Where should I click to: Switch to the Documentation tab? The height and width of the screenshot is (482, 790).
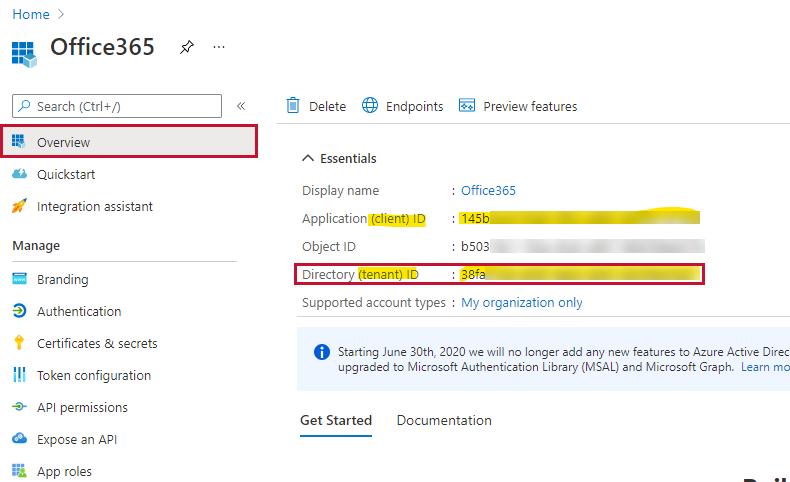coord(444,421)
